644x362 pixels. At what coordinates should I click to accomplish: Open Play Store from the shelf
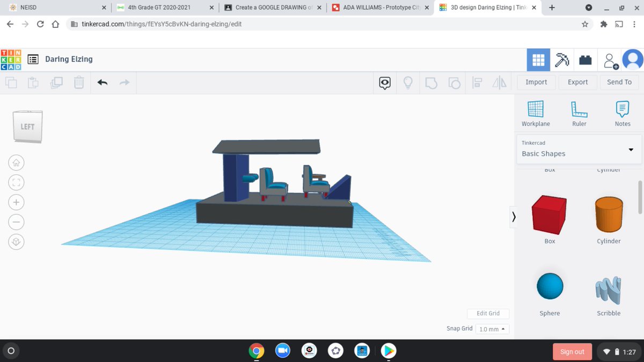389,351
